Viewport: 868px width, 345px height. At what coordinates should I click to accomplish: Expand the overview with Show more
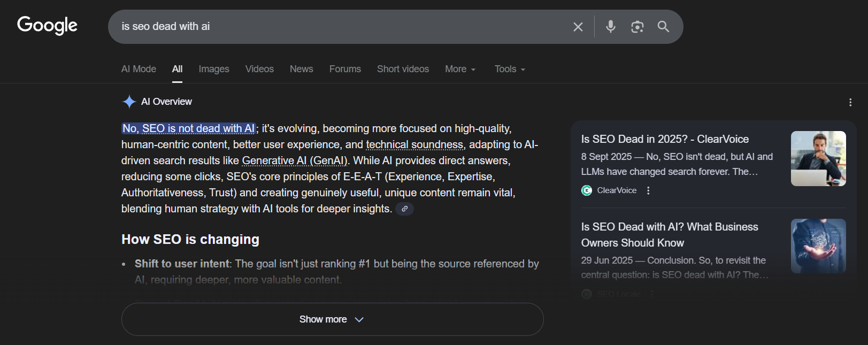click(x=332, y=319)
